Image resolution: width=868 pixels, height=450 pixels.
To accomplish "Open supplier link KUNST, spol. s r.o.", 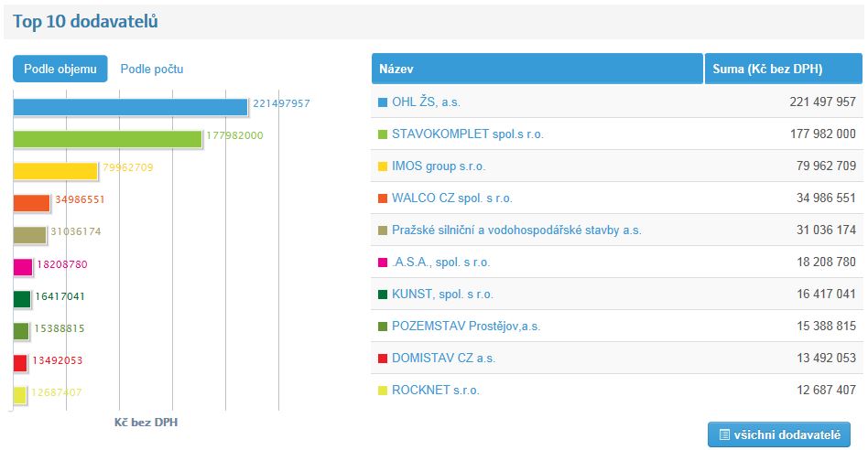I will tap(442, 295).
